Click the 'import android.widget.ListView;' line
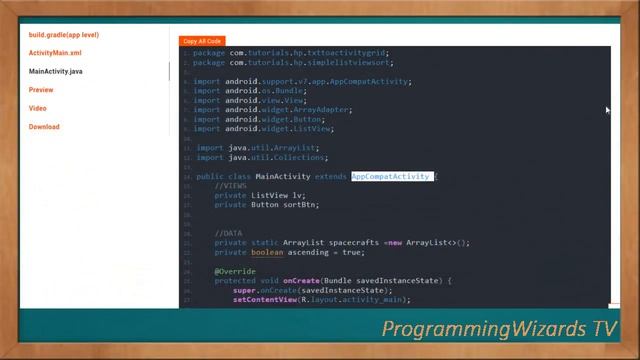 click(x=264, y=129)
